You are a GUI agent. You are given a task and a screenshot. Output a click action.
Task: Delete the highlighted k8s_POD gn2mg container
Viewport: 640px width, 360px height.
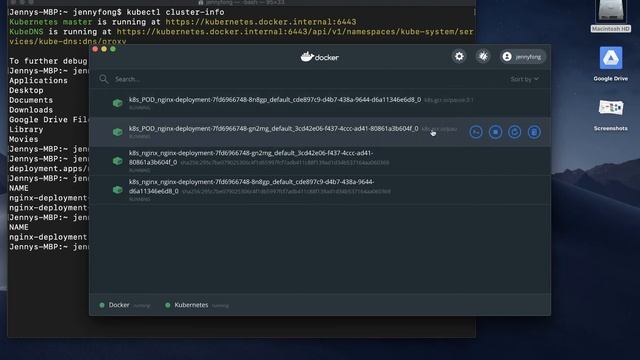pos(534,132)
